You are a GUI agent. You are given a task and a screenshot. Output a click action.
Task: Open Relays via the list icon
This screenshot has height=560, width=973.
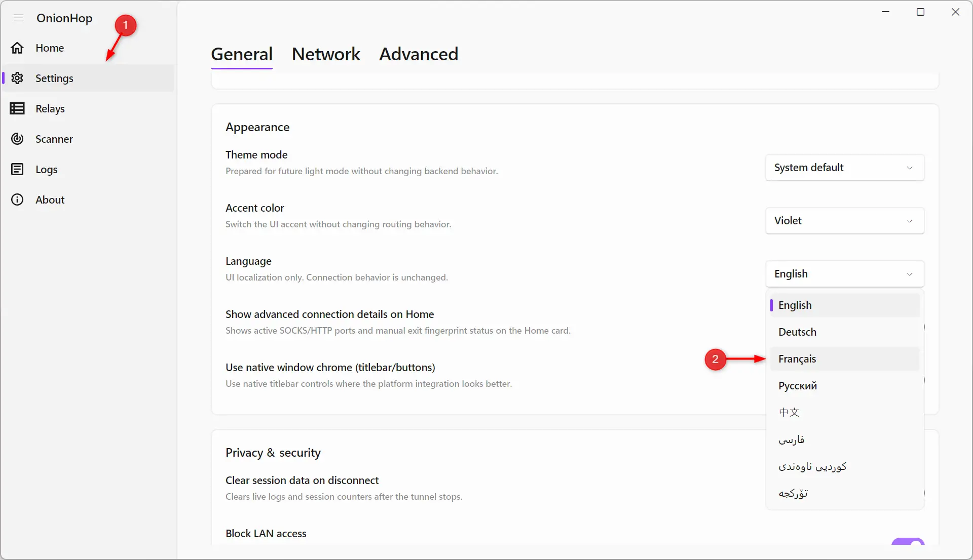17,108
